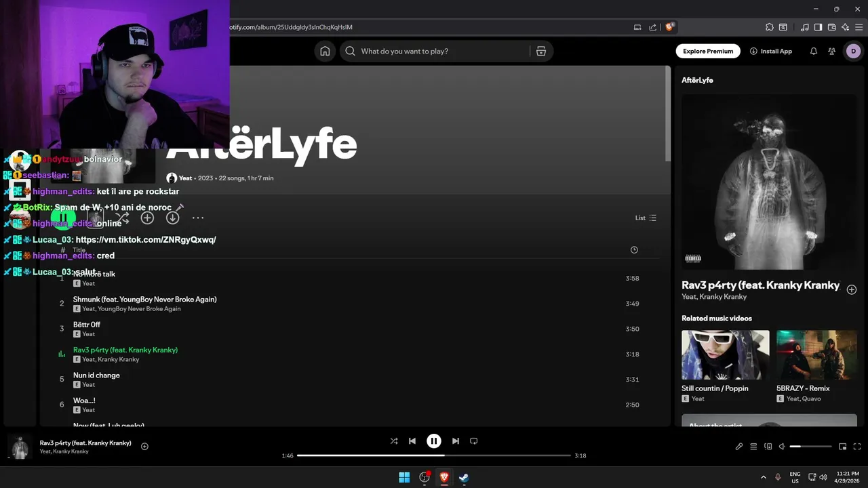Open the Browse icon in search bar
The image size is (868, 488).
pos(540,51)
